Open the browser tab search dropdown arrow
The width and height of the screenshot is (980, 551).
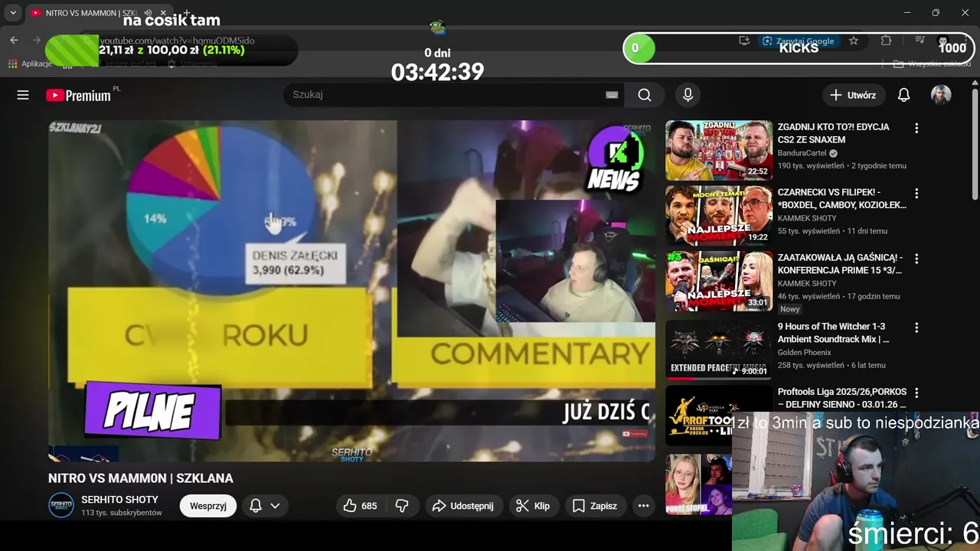pos(13,13)
